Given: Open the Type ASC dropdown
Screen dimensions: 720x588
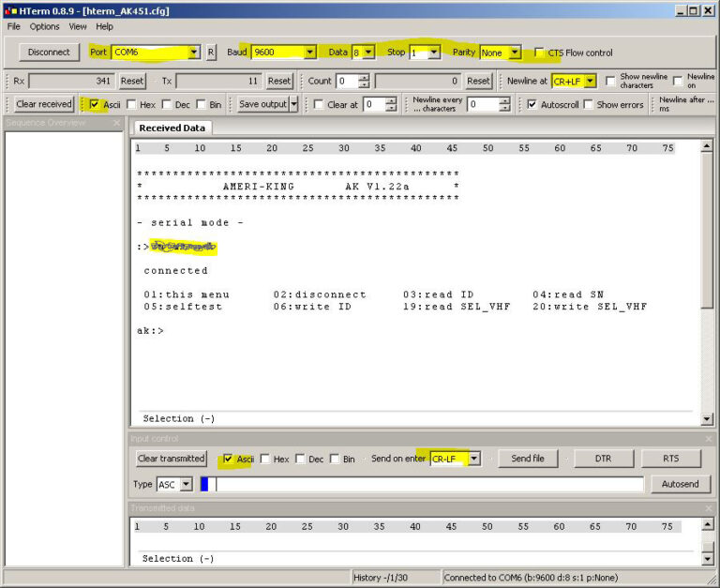Looking at the screenshot, I should click(x=186, y=484).
